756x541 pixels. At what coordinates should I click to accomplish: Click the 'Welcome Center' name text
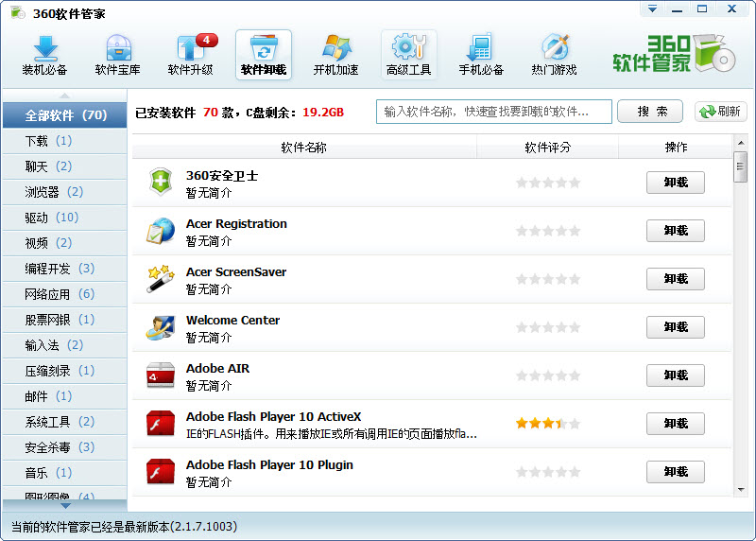point(232,320)
